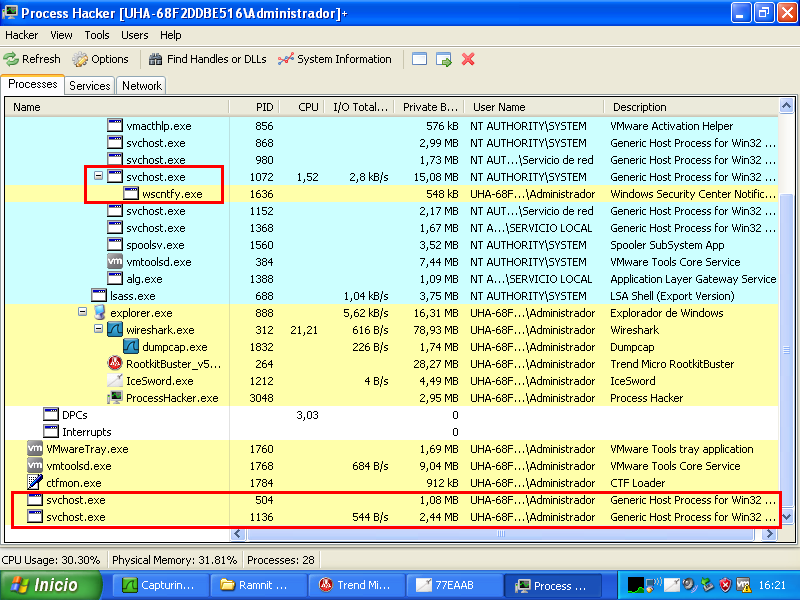Collapse the wireshark.exe child tree
Viewport: 800px width, 600px height.
[98, 330]
